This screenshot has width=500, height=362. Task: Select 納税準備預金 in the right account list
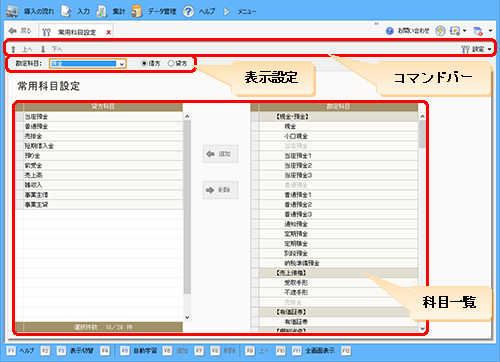338,263
